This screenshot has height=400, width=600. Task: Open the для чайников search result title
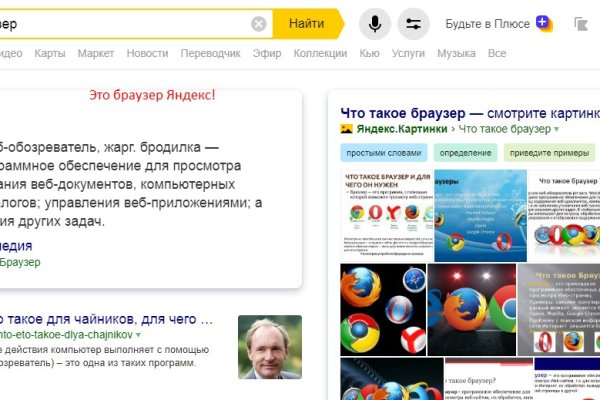(106, 319)
